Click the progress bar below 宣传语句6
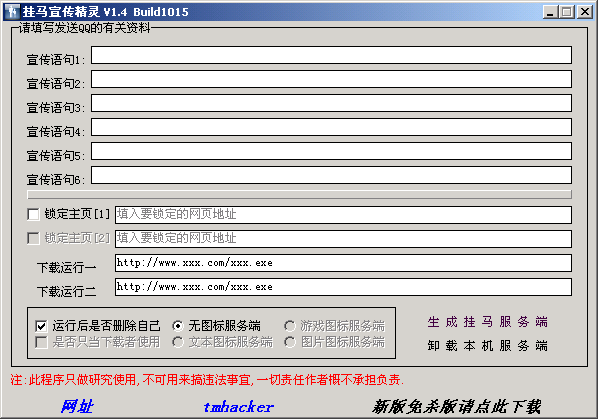This screenshot has width=598, height=419. tap(299, 195)
